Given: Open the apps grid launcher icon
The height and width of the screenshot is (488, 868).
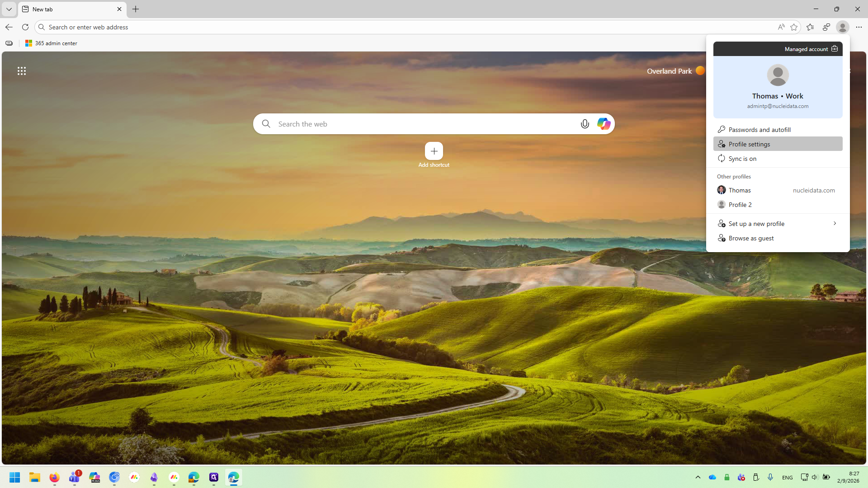Looking at the screenshot, I should (22, 71).
